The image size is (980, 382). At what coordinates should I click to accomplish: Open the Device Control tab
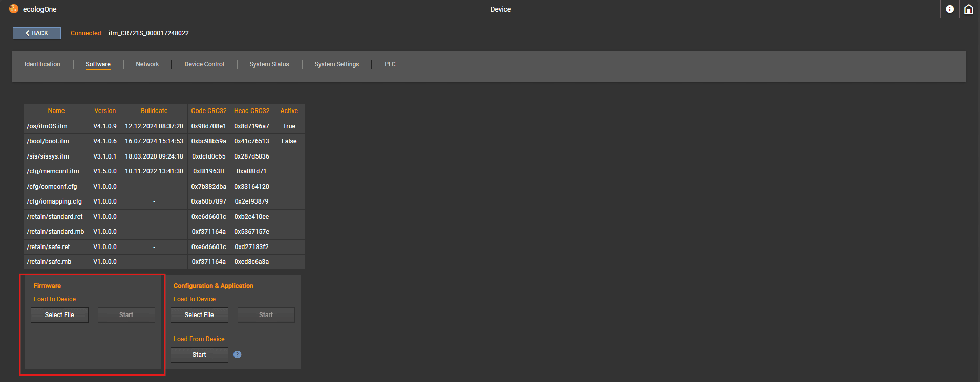[204, 64]
